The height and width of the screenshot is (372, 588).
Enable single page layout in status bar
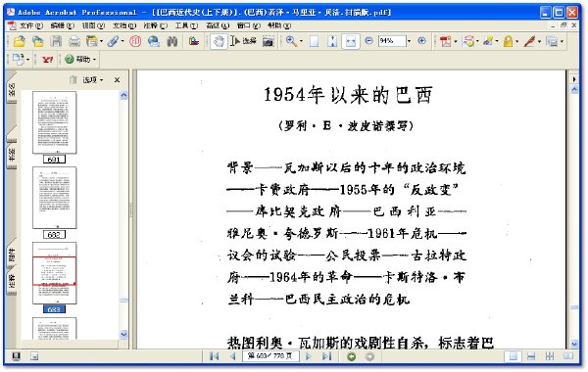point(513,356)
